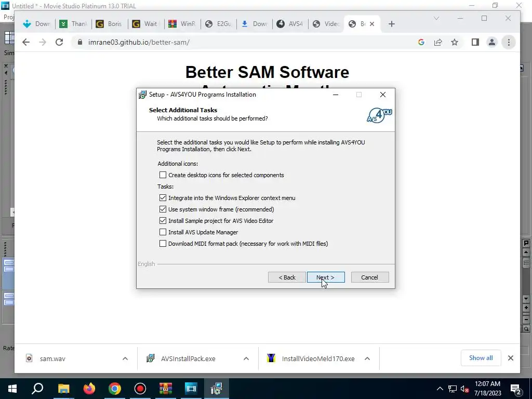Open Chrome three-dot menu
Image resolution: width=532 pixels, height=399 pixels.
(x=509, y=42)
